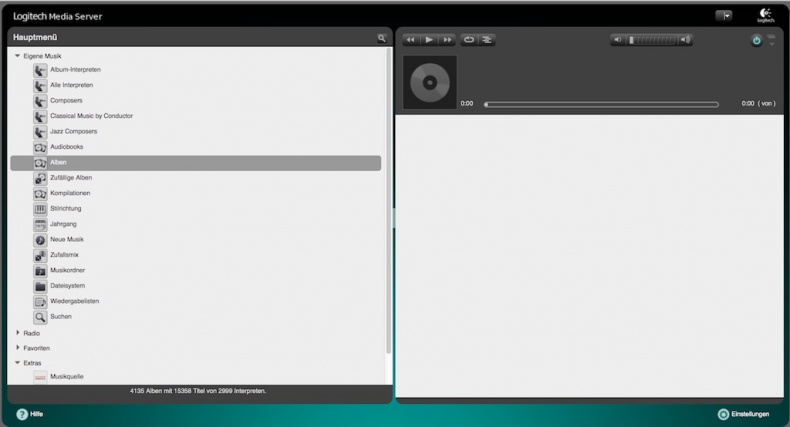Toggle shuffle mode in player controls
This screenshot has height=427, width=790.
click(487, 40)
